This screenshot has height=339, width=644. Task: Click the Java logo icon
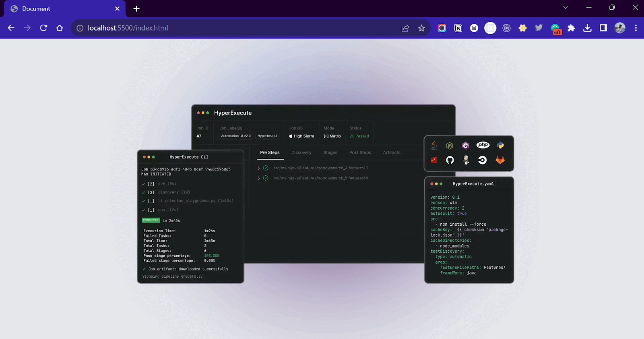point(433,146)
